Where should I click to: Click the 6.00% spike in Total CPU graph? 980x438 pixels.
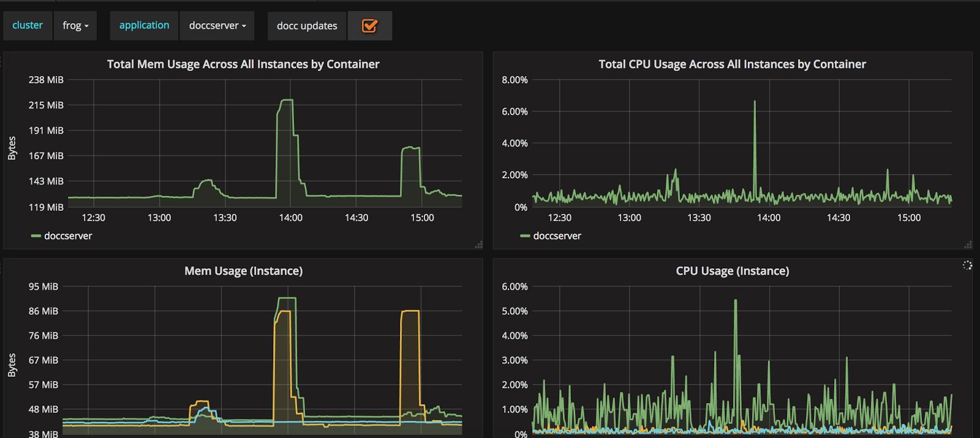[x=755, y=102]
